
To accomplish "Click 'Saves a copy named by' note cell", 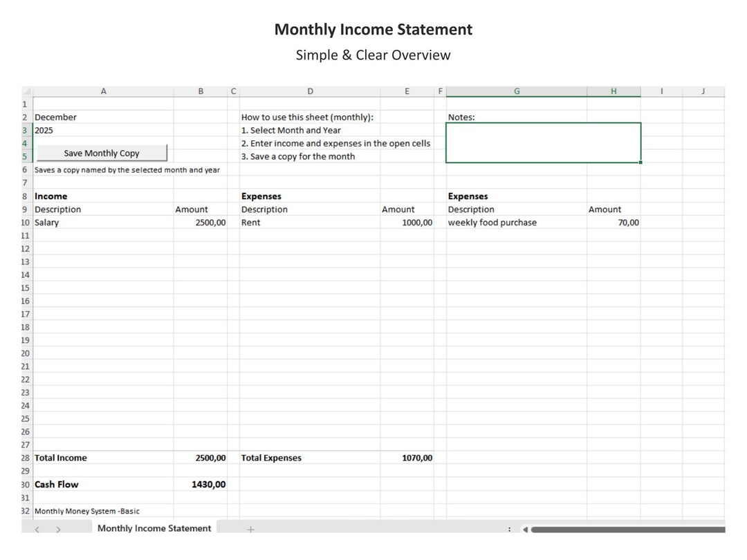I will point(127,170).
